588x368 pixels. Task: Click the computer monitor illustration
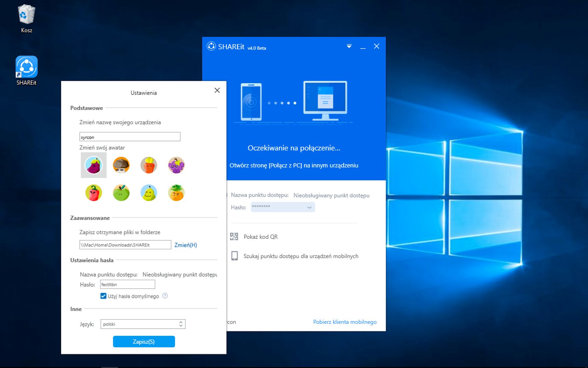point(325,101)
